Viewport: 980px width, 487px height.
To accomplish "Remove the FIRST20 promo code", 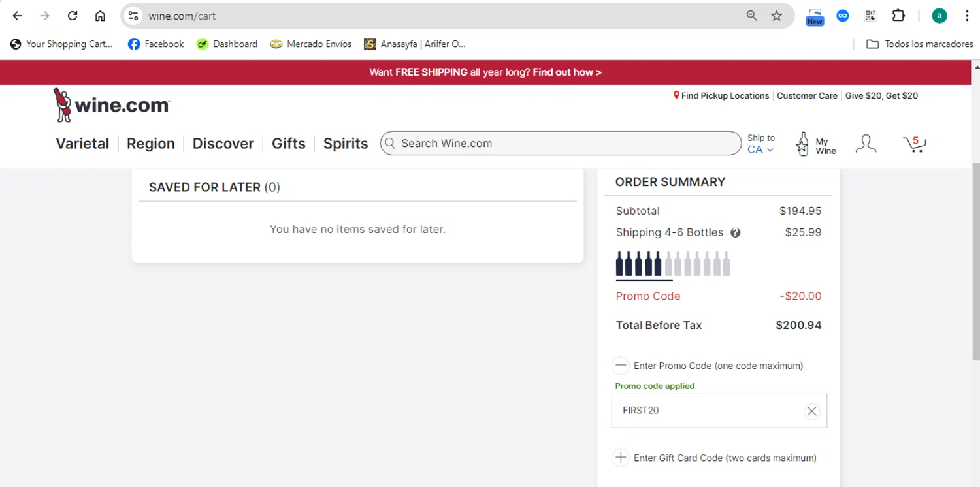I will tap(811, 411).
